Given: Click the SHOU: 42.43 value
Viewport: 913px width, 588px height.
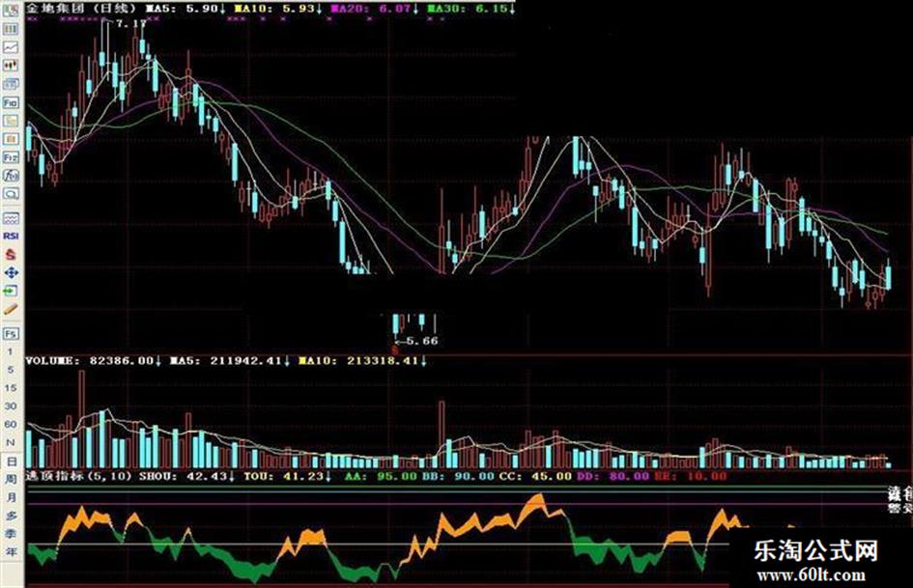Looking at the screenshot, I should [186, 476].
